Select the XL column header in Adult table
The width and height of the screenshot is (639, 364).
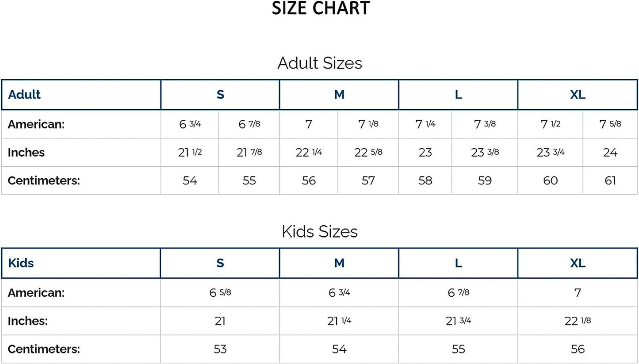coord(578,95)
